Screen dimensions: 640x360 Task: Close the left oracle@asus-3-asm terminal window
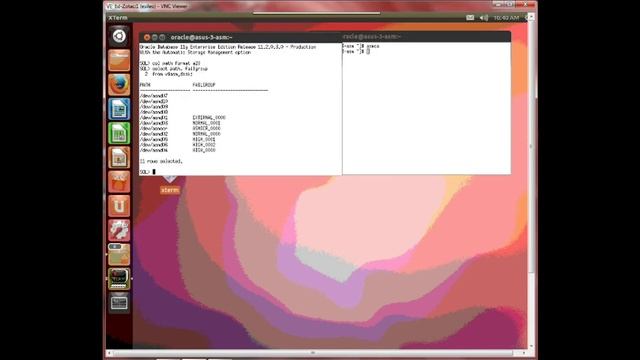[x=147, y=37]
